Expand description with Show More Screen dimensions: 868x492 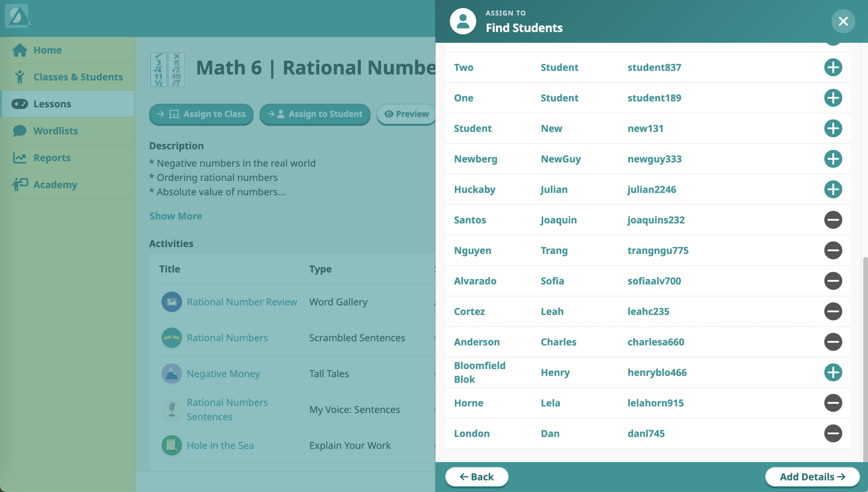pyautogui.click(x=176, y=216)
